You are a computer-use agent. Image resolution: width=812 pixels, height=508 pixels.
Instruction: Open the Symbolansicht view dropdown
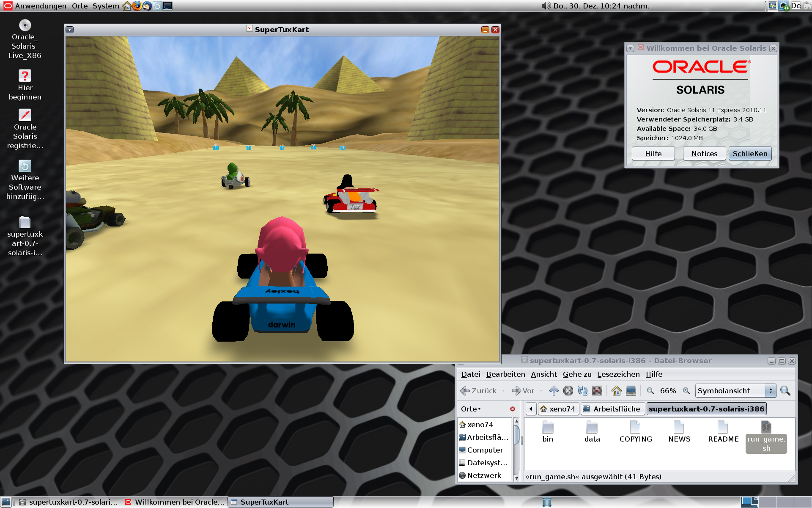click(735, 391)
